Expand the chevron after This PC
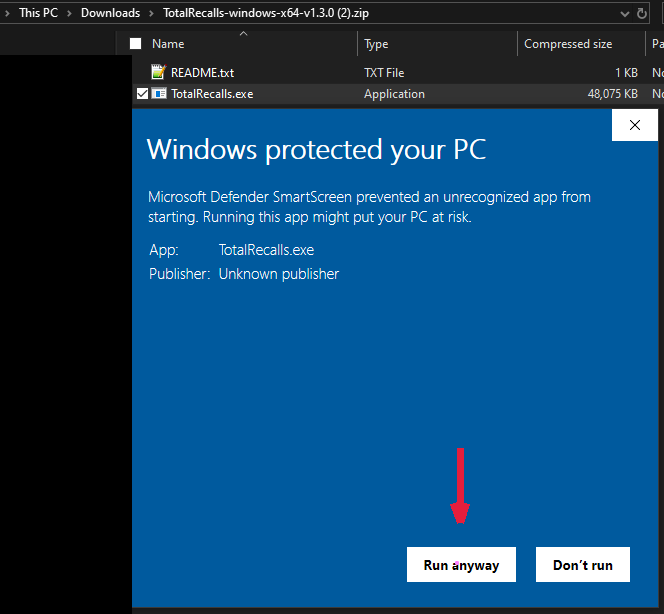Image resolution: width=664 pixels, height=614 pixels. pyautogui.click(x=69, y=14)
